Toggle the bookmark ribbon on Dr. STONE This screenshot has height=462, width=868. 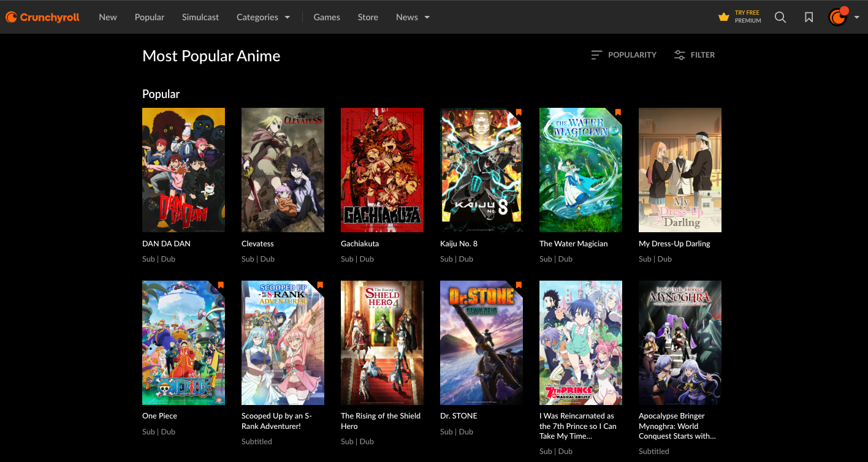[518, 285]
